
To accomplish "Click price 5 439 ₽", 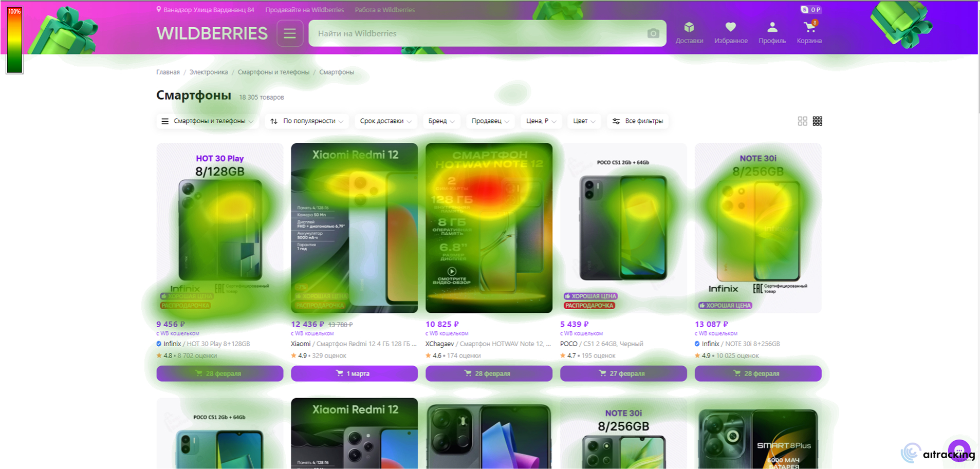I will [x=575, y=324].
